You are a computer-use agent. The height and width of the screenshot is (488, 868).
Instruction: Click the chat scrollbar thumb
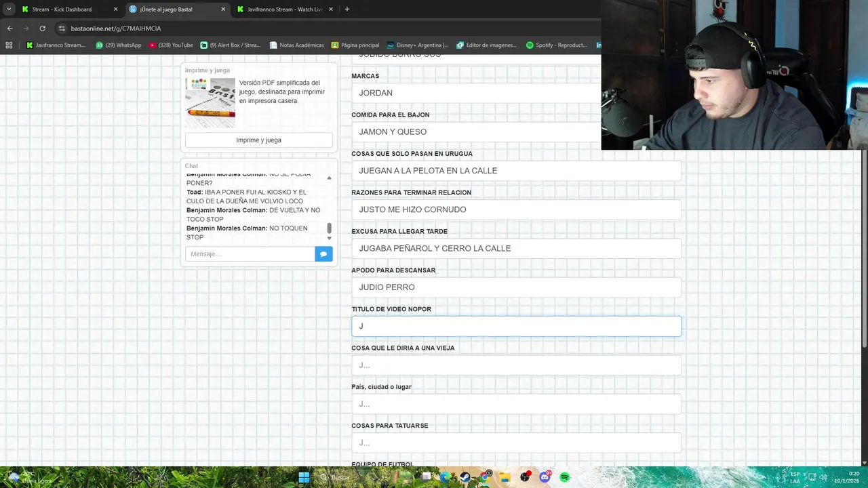330,228
